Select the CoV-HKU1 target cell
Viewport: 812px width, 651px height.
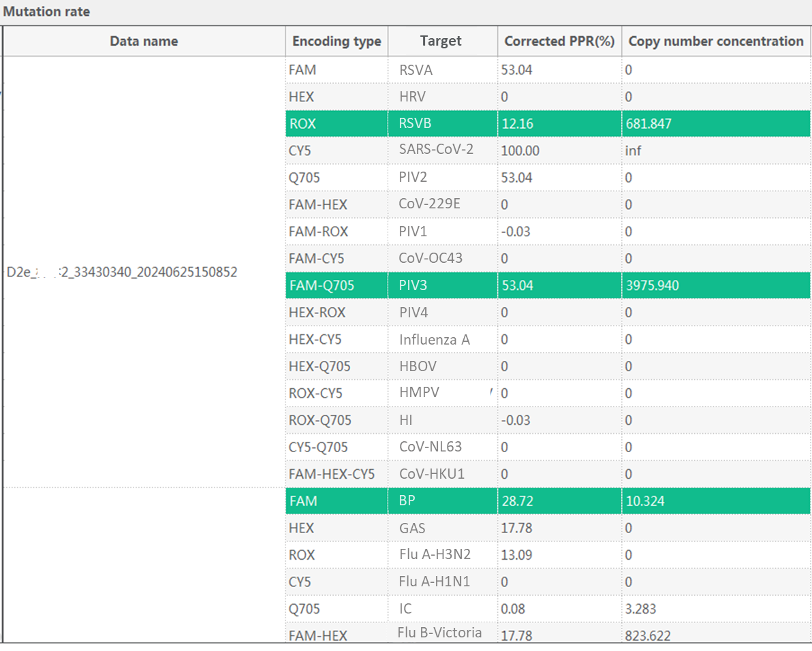[x=432, y=473]
